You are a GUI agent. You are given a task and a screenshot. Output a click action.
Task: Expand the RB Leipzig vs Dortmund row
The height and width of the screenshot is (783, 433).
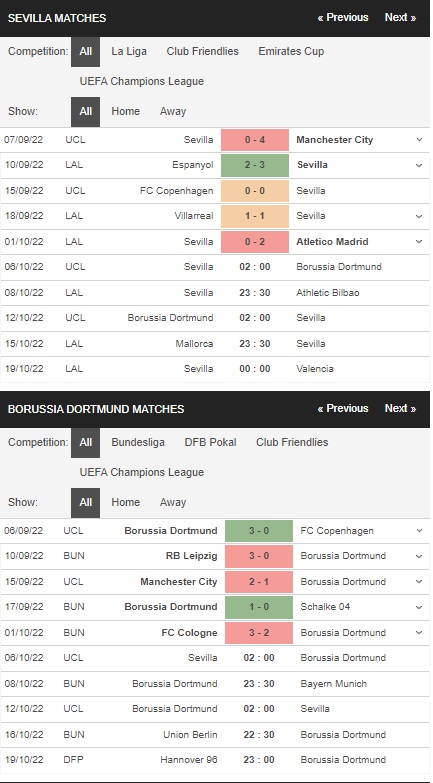[420, 556]
